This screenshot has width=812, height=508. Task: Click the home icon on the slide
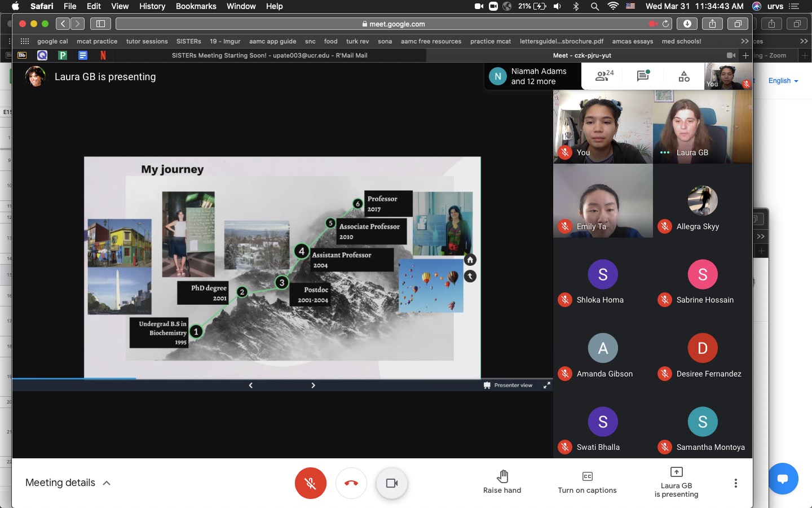(x=470, y=260)
